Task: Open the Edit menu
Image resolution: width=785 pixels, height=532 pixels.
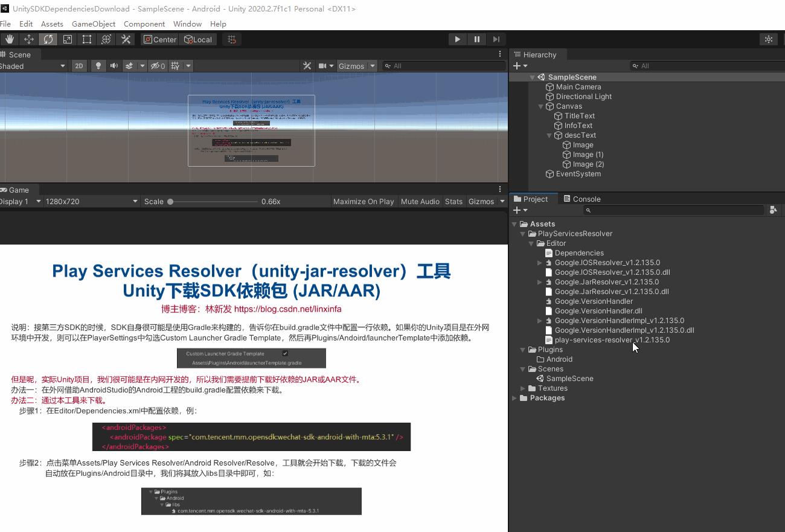Action: coord(26,24)
